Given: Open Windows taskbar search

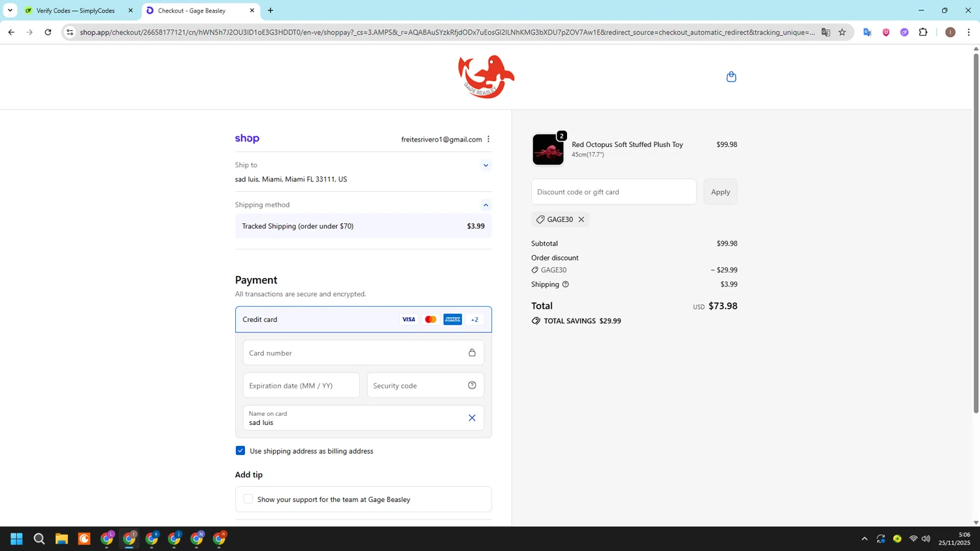Looking at the screenshot, I should (39, 539).
